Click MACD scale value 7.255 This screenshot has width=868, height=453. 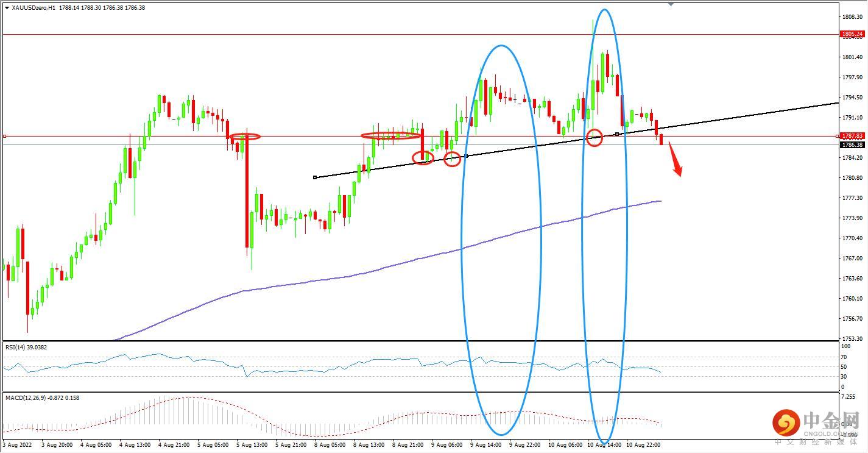click(x=849, y=398)
